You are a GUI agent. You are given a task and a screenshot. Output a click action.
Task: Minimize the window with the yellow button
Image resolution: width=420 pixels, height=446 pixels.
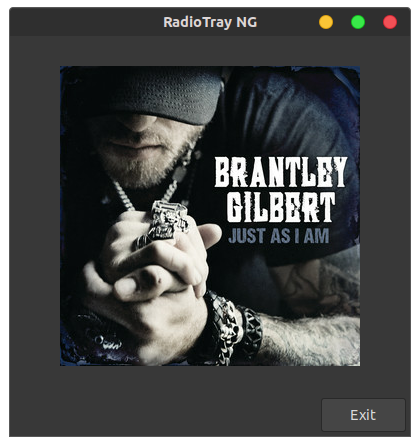click(x=326, y=22)
